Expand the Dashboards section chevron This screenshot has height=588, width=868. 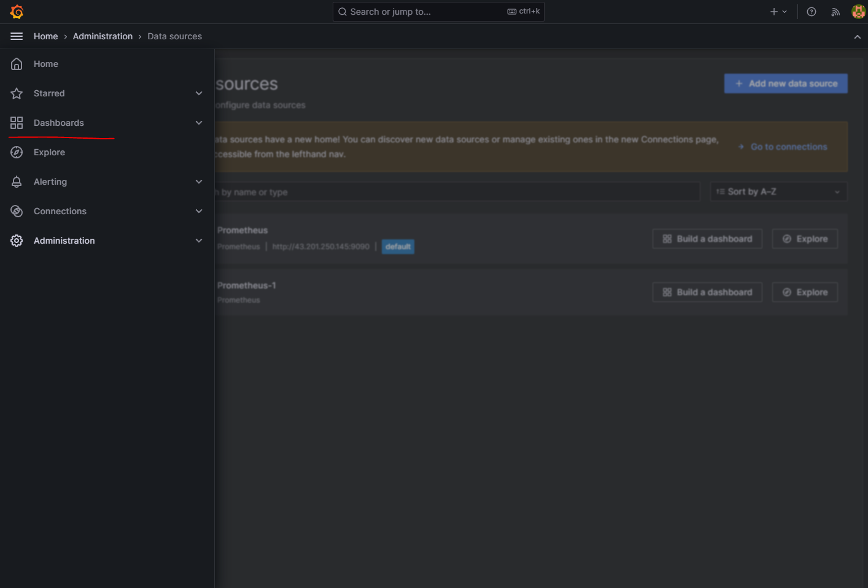point(199,123)
